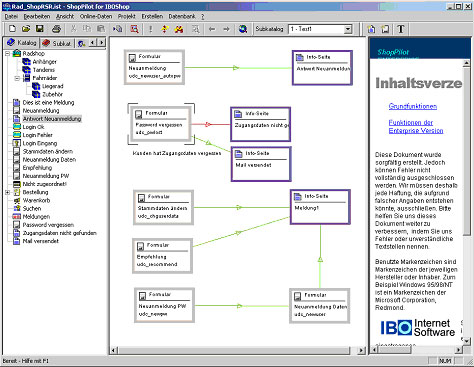474x367 pixels.
Task: Select Info-Seite Mail versendet diagram node
Action: point(261,164)
